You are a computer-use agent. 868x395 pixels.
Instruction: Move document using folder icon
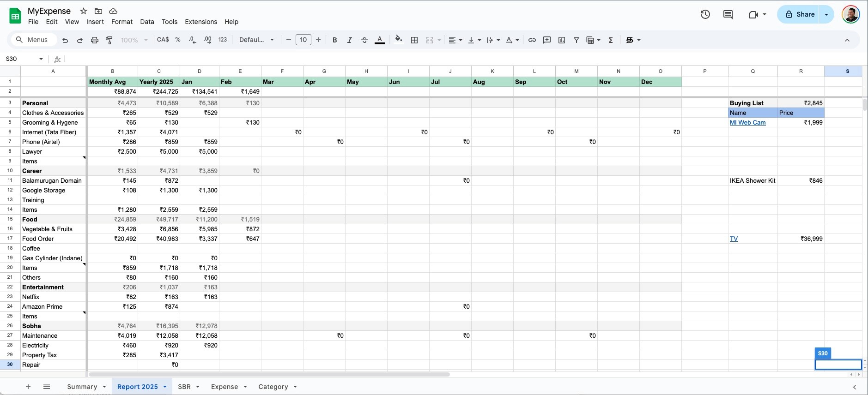tap(98, 11)
